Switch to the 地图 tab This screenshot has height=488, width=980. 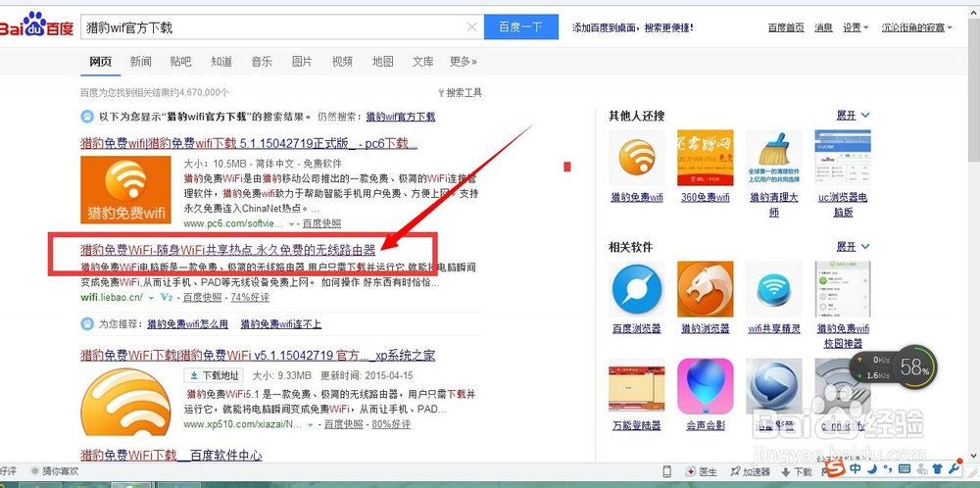tap(382, 61)
